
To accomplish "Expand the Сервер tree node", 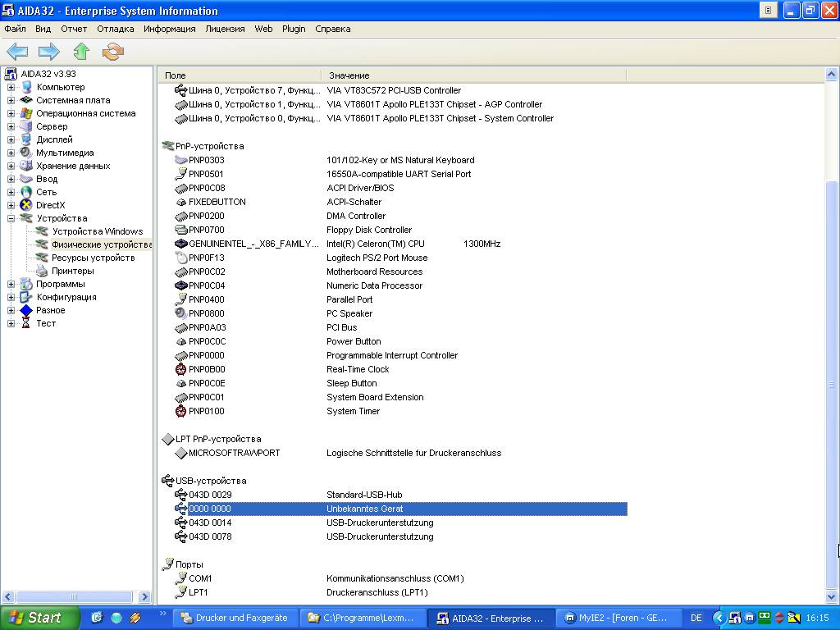I will 11,126.
